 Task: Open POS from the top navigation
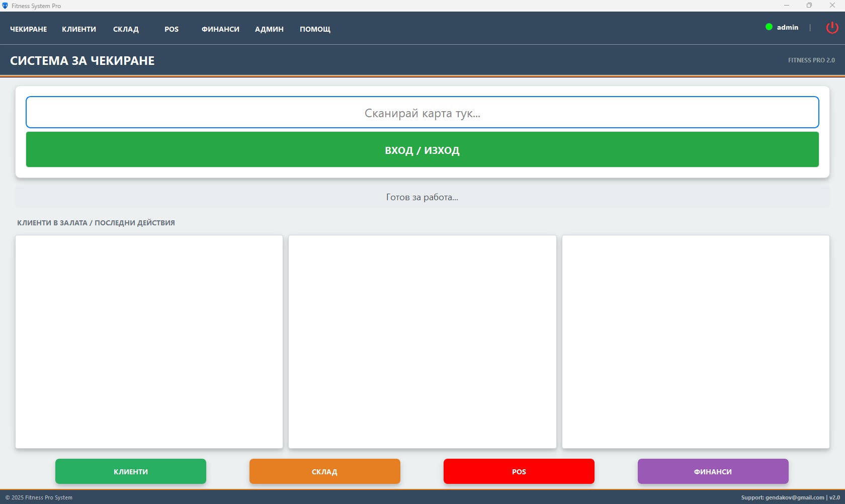tap(172, 29)
